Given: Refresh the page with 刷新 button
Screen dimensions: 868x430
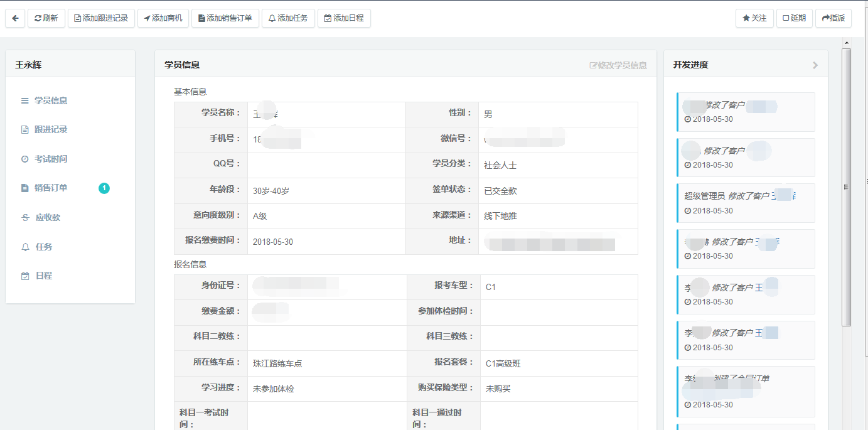Looking at the screenshot, I should tap(46, 18).
